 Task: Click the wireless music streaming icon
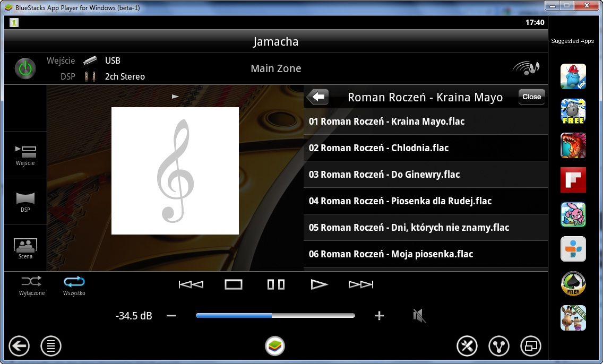click(x=526, y=68)
